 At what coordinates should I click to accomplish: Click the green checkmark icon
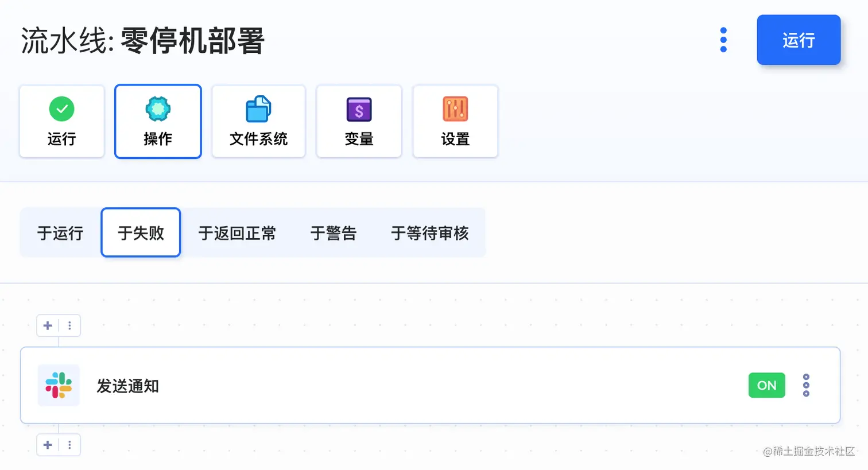[62, 109]
